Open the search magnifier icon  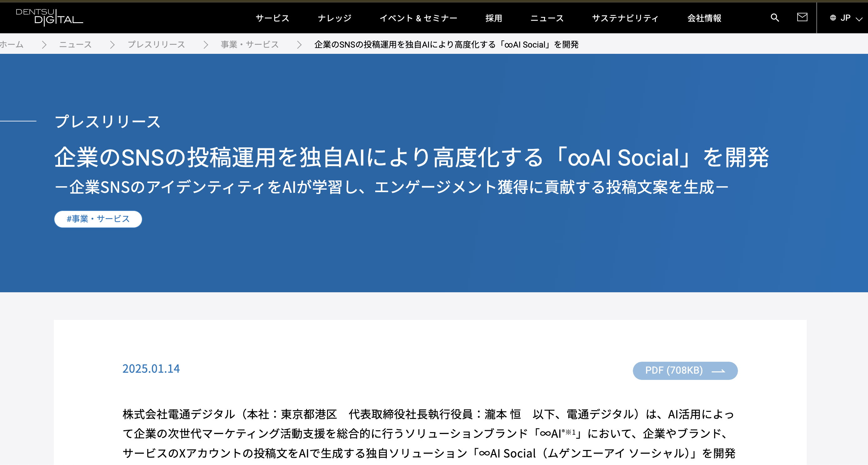click(x=775, y=18)
